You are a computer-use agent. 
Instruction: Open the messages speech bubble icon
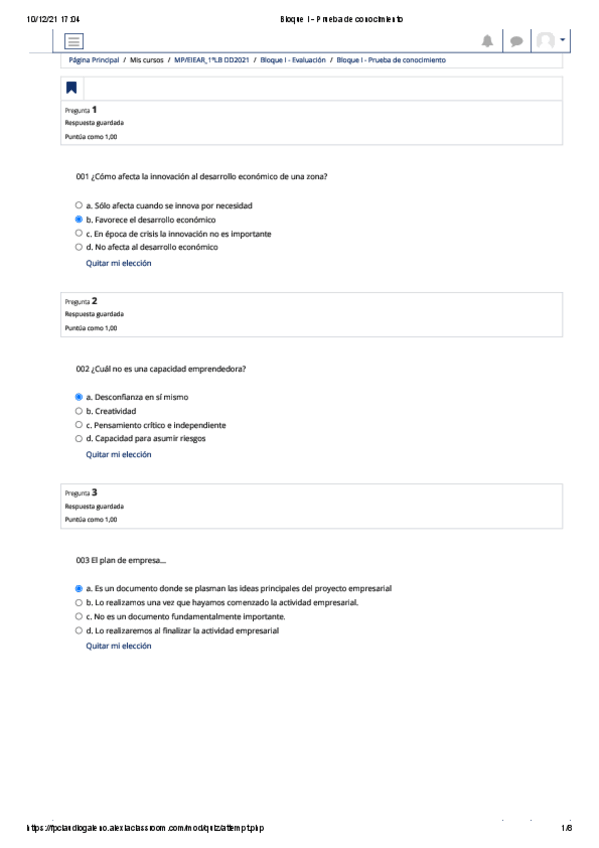pyautogui.click(x=516, y=42)
